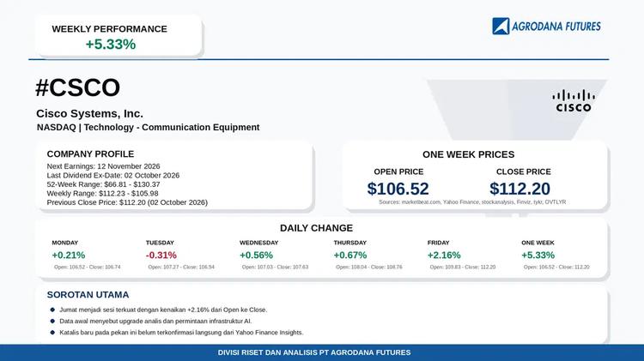
Task: Click Friday's Open 109.83 Close line
Action: (x=463, y=267)
